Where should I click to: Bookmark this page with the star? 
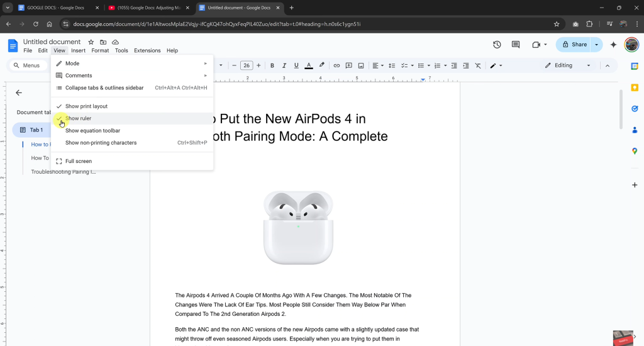557,25
